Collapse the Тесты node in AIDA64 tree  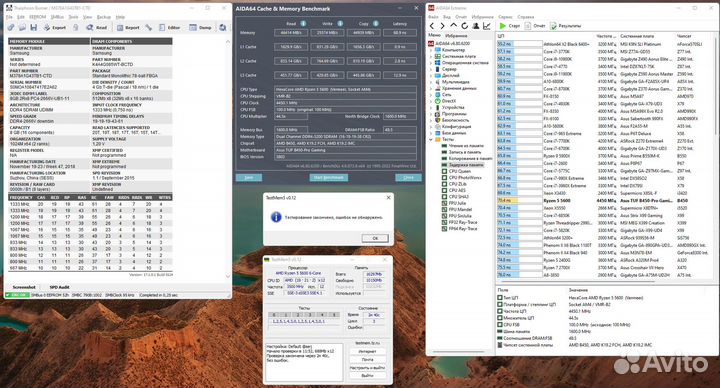(x=431, y=139)
